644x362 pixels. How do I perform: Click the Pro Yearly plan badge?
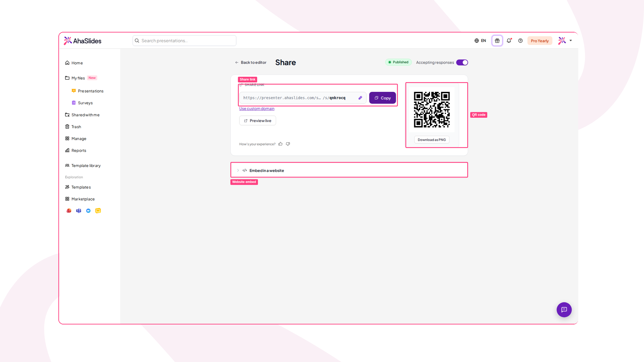(540, 41)
